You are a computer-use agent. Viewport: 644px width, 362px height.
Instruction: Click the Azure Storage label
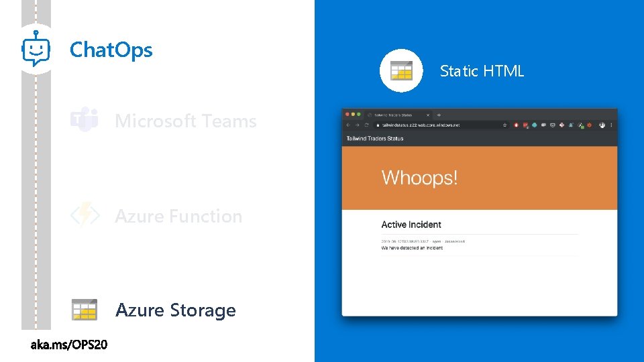[x=176, y=310]
